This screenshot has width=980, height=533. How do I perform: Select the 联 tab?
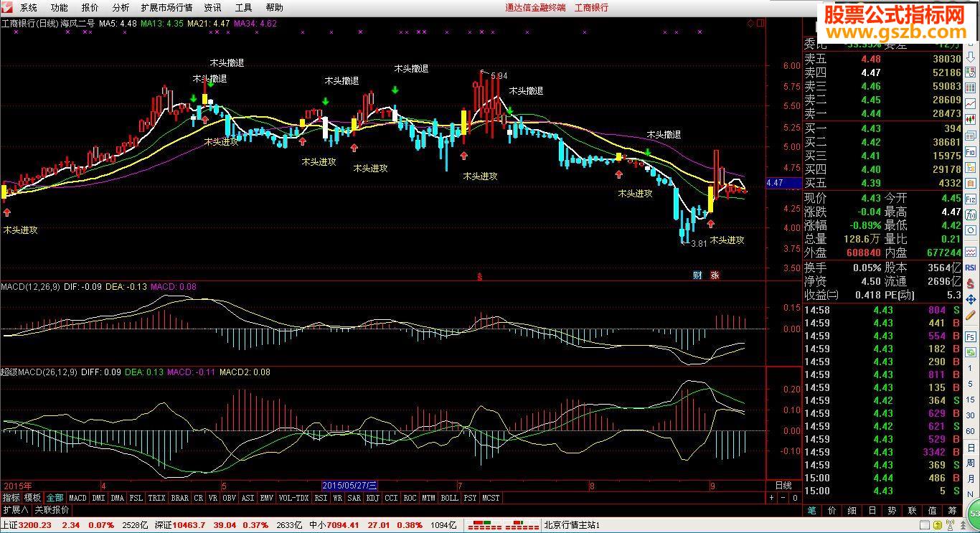coord(912,511)
